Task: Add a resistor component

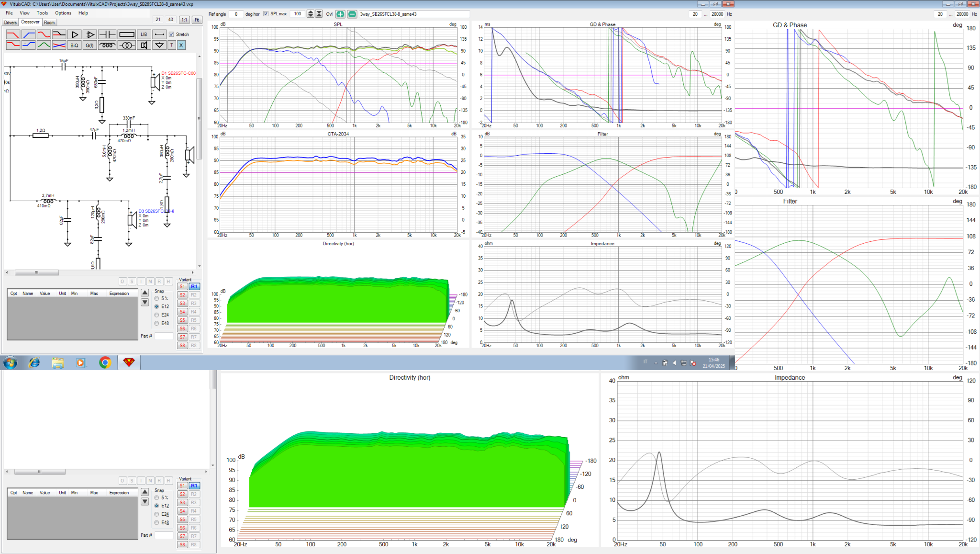Action: (x=127, y=34)
